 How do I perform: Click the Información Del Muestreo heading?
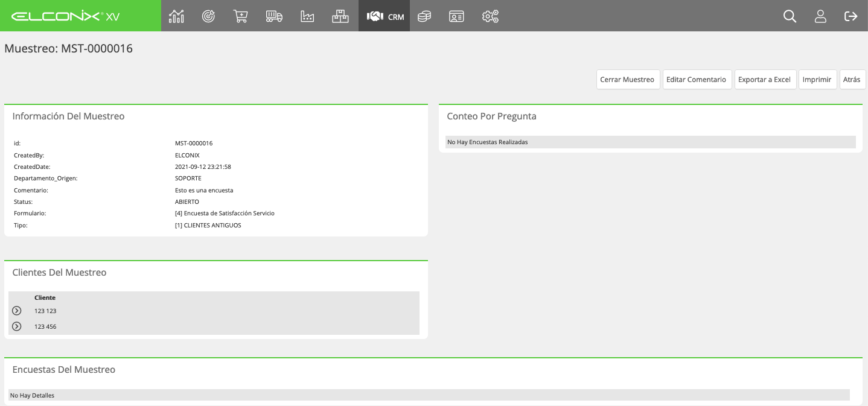(x=69, y=116)
